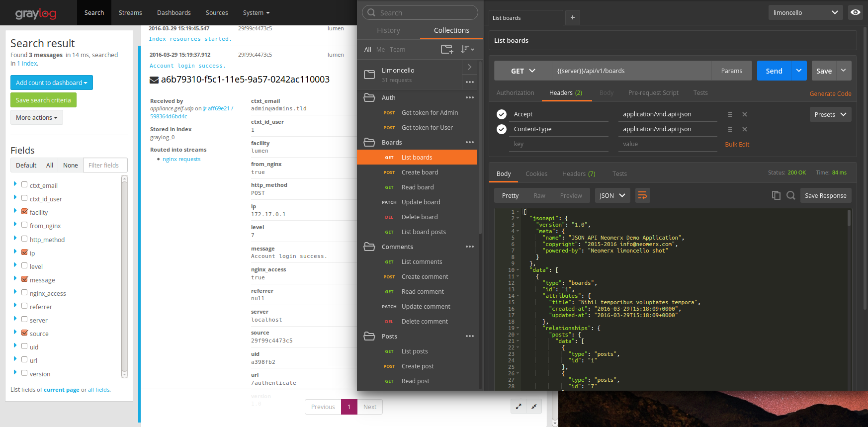Uncheck the facility field checkbox
The width and height of the screenshot is (868, 427).
[24, 211]
